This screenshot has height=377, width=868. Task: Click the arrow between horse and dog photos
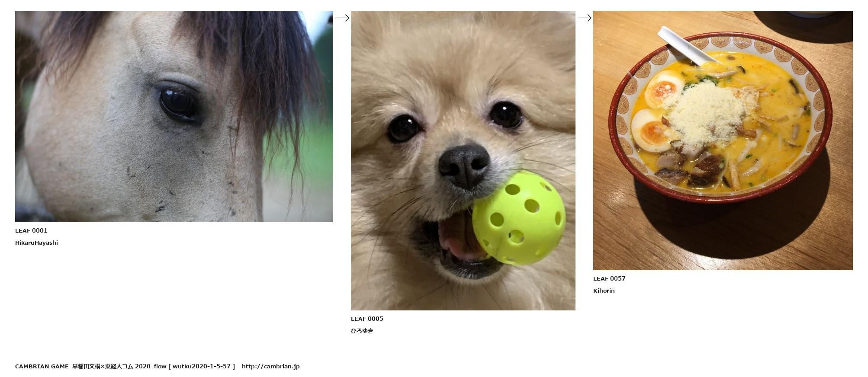click(x=342, y=18)
